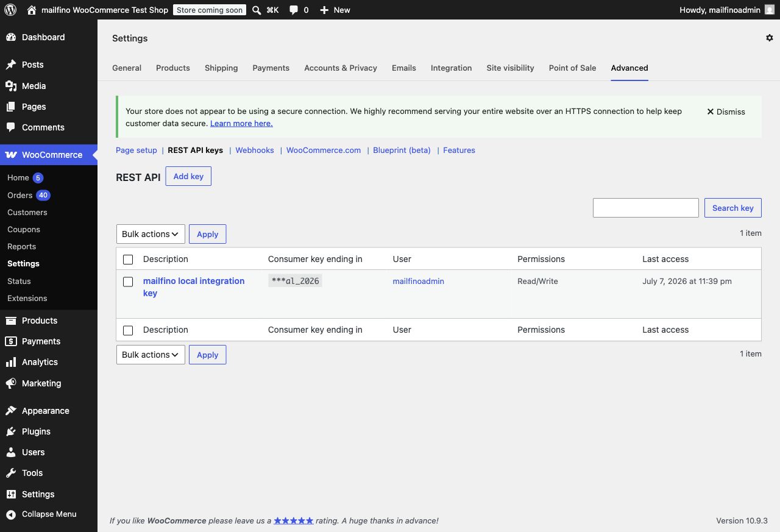Click the Pages icon in sidebar

click(11, 107)
